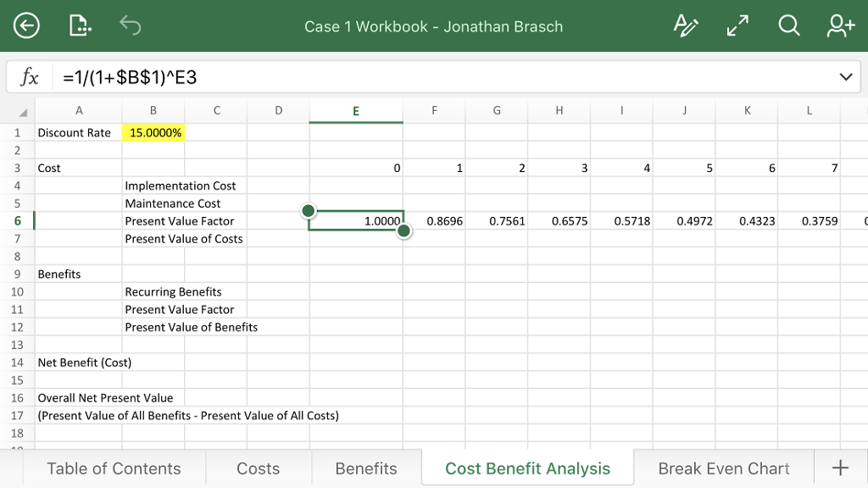Switch to the Break Even Chart sheet
Screen dimensions: 868x488
pyautogui.click(x=723, y=468)
